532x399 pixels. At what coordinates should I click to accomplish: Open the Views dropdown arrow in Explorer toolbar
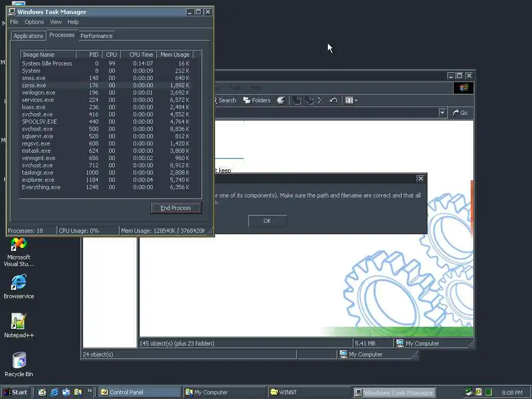click(356, 100)
